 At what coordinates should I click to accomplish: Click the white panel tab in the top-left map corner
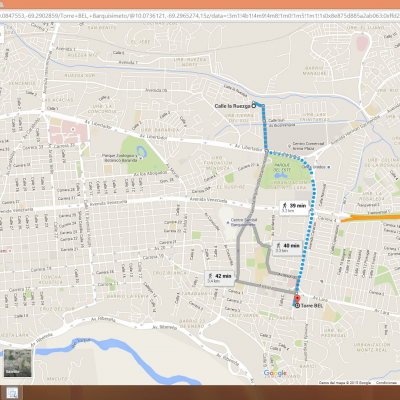pyautogui.click(x=2, y=33)
